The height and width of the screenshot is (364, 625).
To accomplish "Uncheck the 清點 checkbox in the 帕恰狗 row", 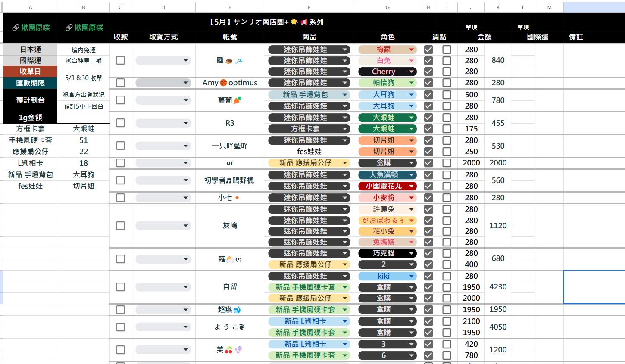I will (428, 83).
